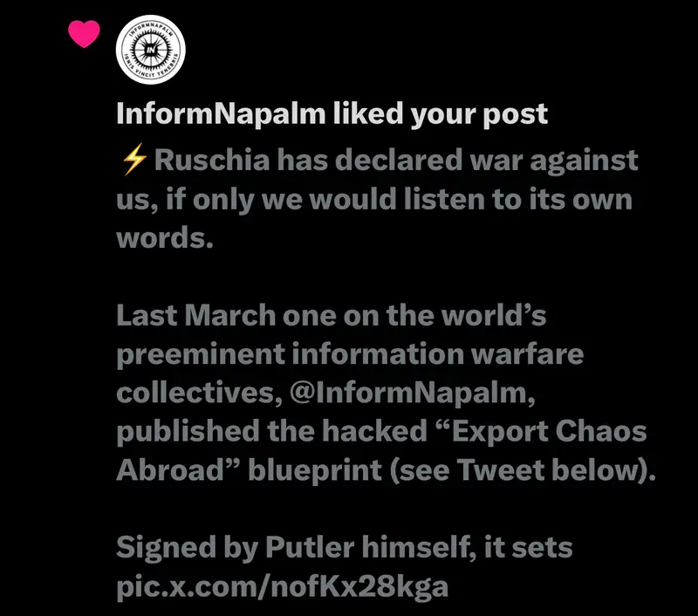This screenshot has width=698, height=616.
Task: Click the "preeminent information warfare" line
Action: (349, 355)
